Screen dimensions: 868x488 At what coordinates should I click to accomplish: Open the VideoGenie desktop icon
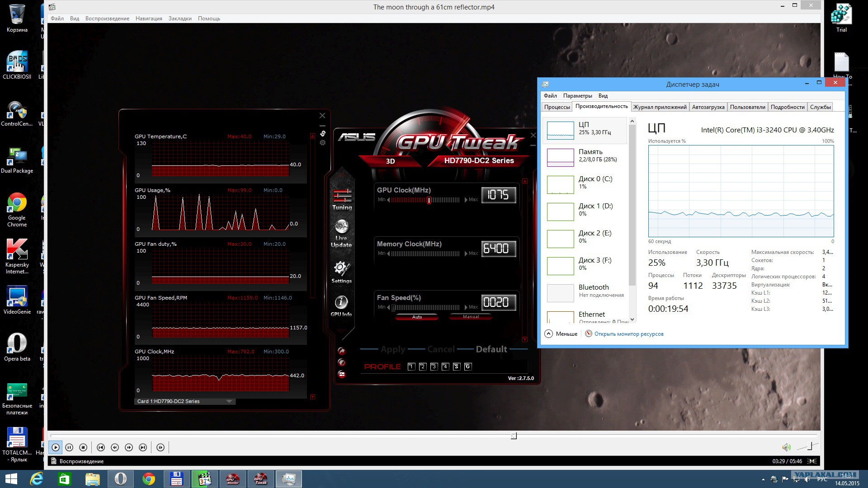[x=17, y=300]
